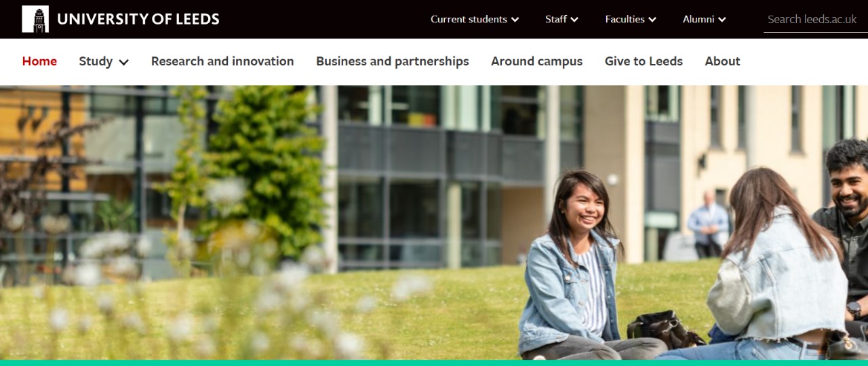Click the Study chevron arrow icon
Image resolution: width=868 pixels, height=366 pixels.
coord(123,62)
